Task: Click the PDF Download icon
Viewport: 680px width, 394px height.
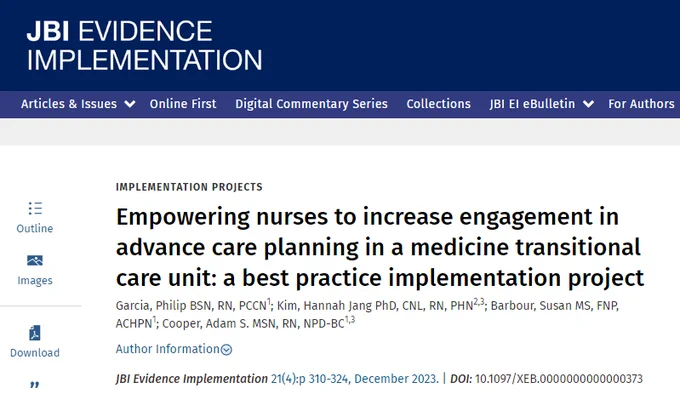Action: (35, 333)
